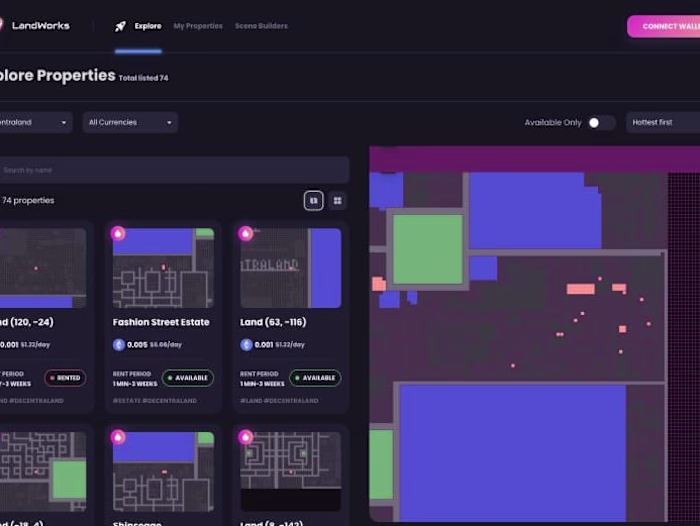Open the Hottest first sort dropdown

point(663,122)
